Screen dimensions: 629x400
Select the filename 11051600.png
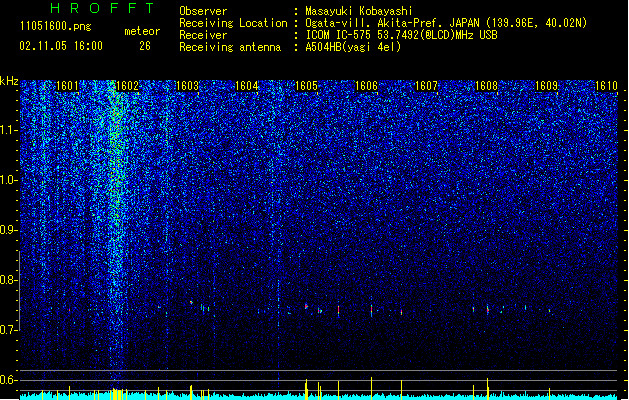click(x=56, y=27)
